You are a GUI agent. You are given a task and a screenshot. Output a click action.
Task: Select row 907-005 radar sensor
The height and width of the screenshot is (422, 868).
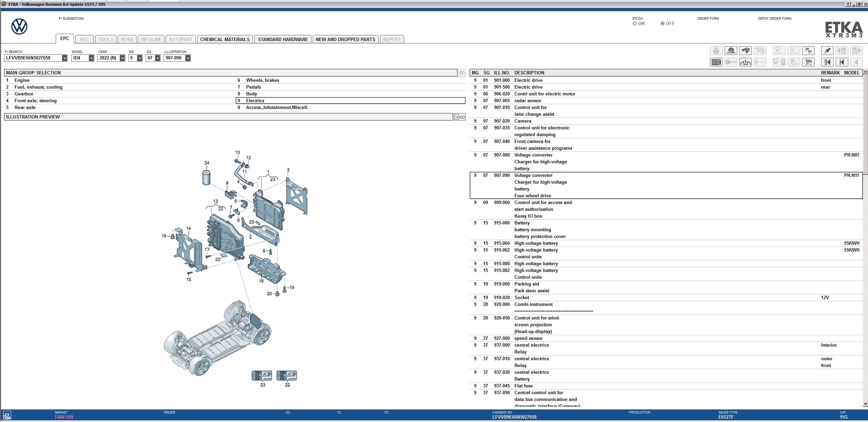666,101
